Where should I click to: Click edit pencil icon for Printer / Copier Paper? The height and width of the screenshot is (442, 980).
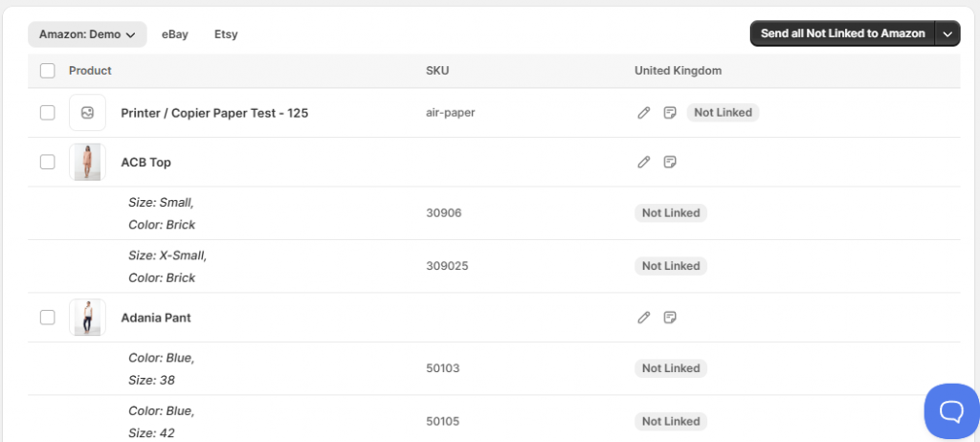(644, 113)
